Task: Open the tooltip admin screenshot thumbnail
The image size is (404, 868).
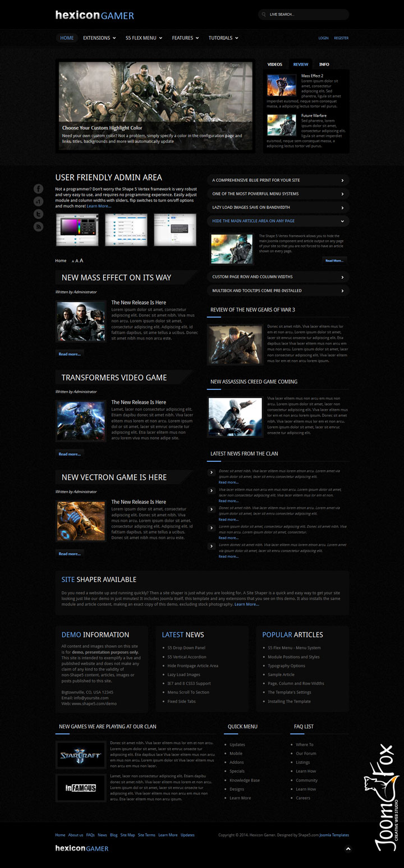Action: click(175, 229)
